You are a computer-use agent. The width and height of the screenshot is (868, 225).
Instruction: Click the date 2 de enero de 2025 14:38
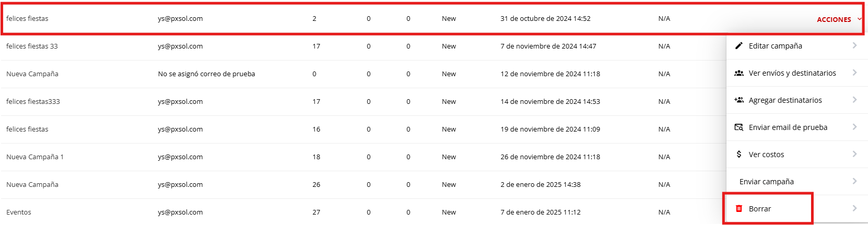tap(540, 185)
